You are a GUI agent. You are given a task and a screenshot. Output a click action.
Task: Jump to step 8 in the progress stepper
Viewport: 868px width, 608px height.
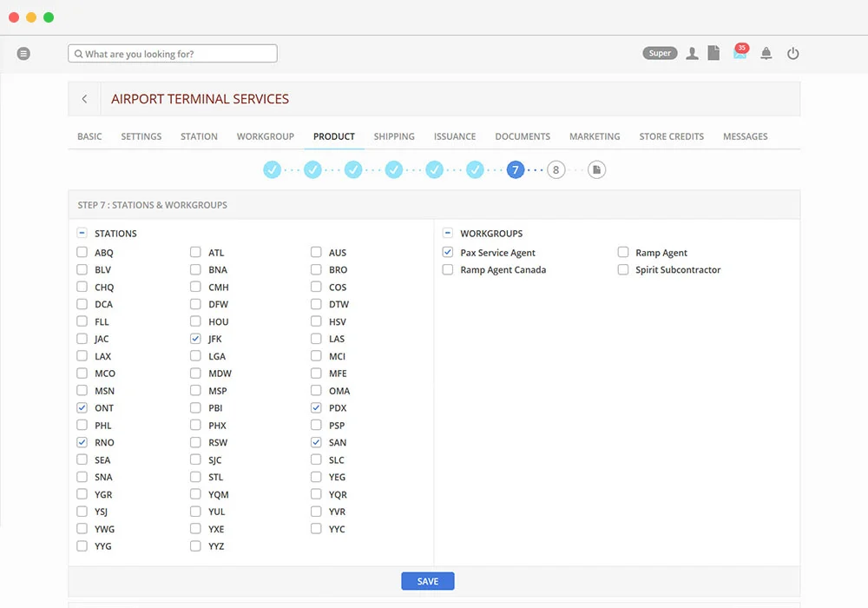pyautogui.click(x=556, y=169)
